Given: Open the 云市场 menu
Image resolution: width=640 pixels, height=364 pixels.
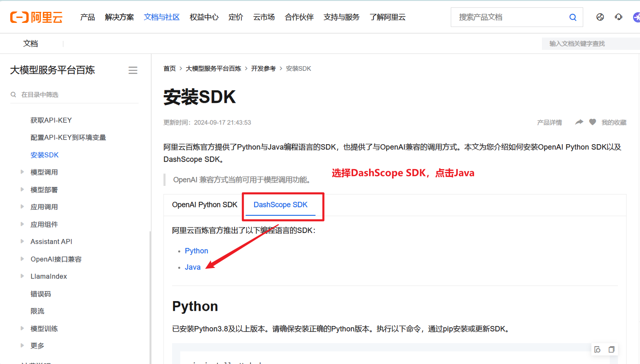Looking at the screenshot, I should tap(264, 17).
